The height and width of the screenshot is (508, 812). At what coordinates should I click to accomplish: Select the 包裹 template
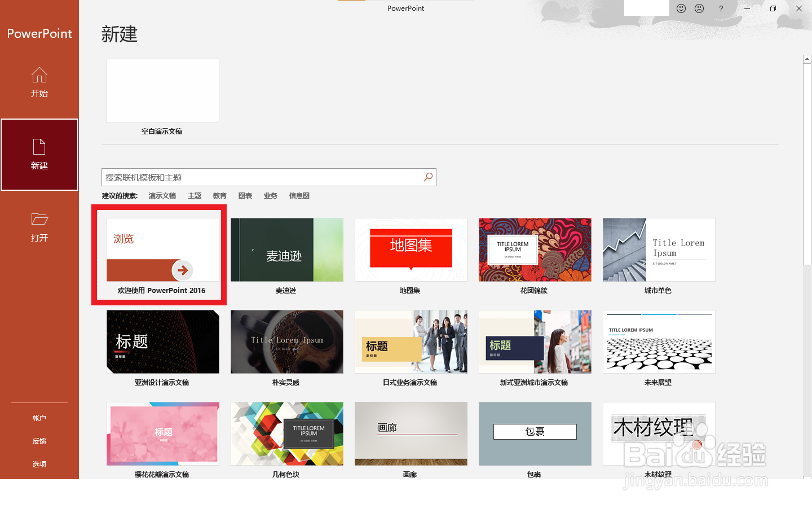pyautogui.click(x=535, y=433)
